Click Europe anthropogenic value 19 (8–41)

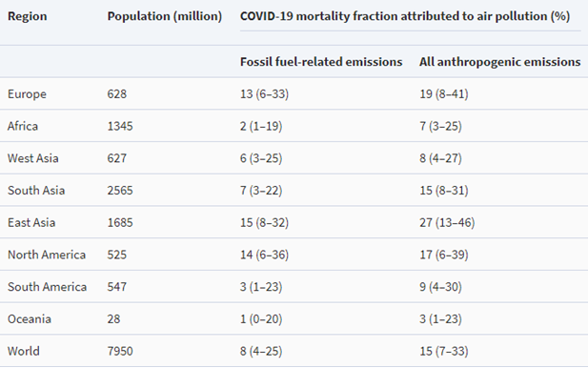pos(444,94)
